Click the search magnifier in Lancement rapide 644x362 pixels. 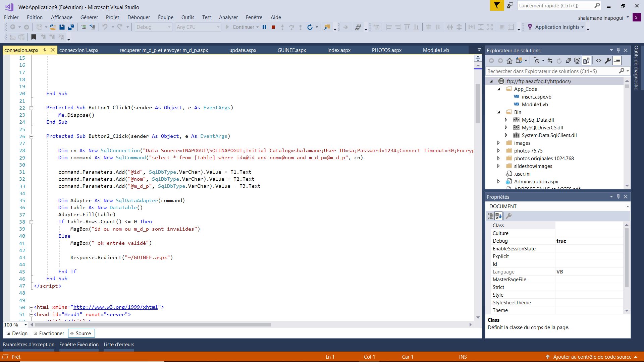(597, 5)
